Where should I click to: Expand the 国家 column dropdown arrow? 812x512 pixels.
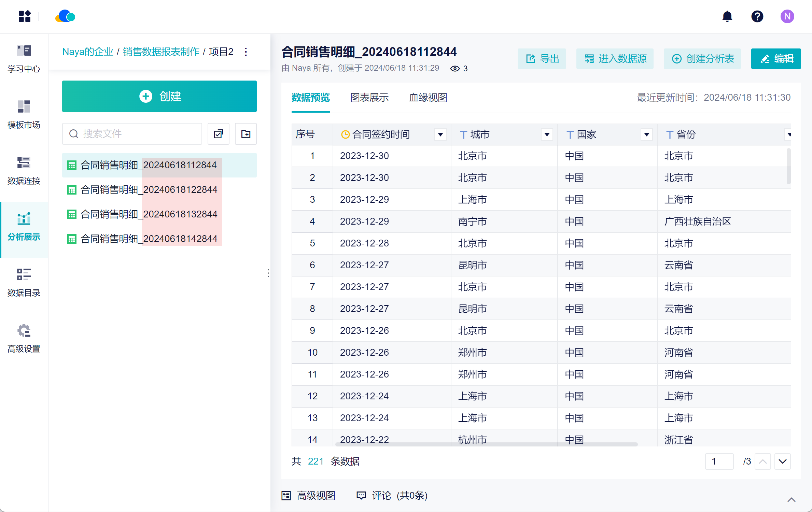(x=646, y=134)
